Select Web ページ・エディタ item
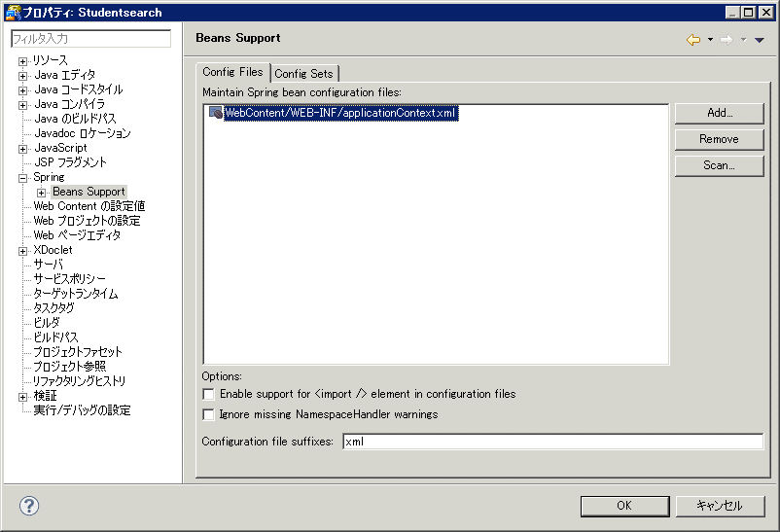 [x=77, y=235]
